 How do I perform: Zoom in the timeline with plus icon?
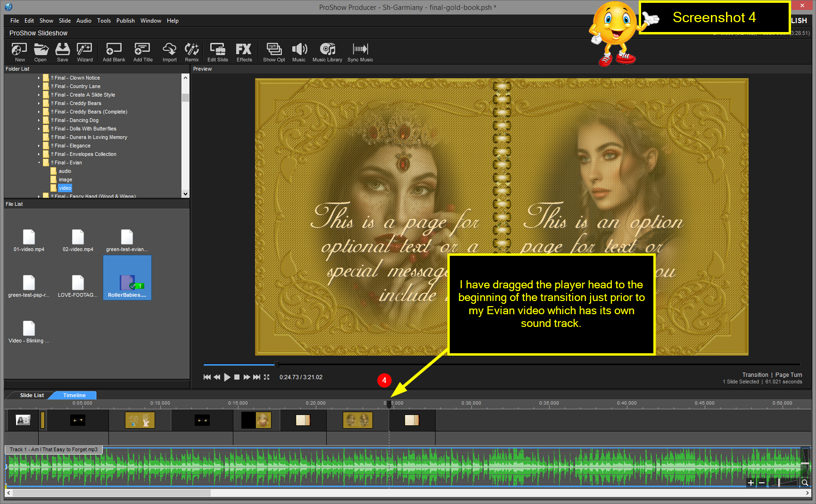click(751, 483)
